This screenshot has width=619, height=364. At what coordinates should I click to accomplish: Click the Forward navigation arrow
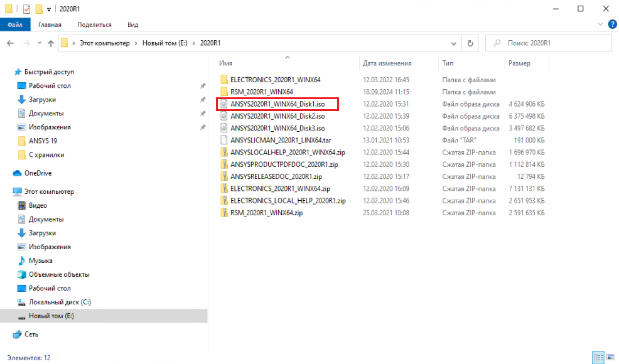(26, 43)
